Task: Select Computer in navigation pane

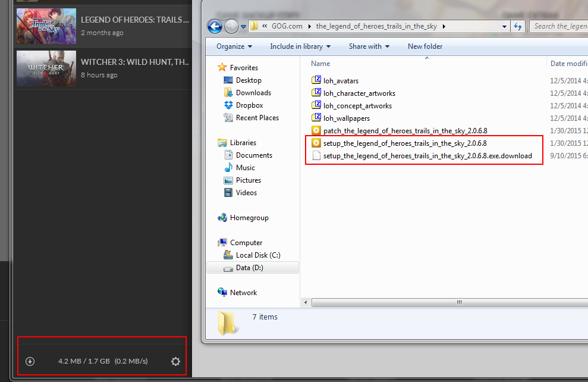Action: (x=246, y=242)
